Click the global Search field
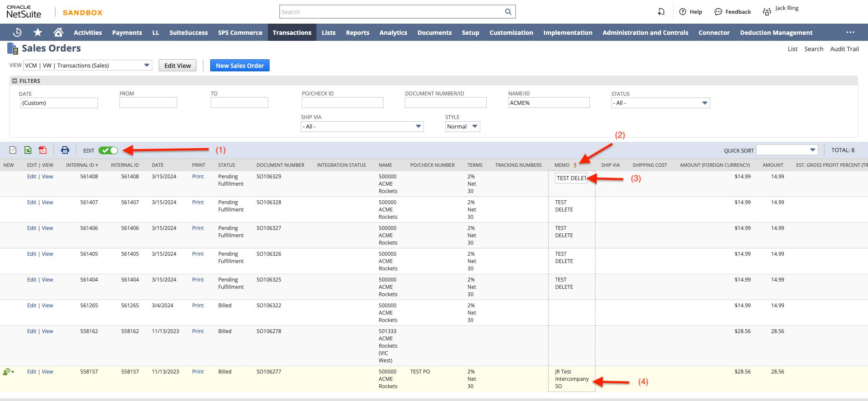The image size is (868, 401). click(x=391, y=12)
